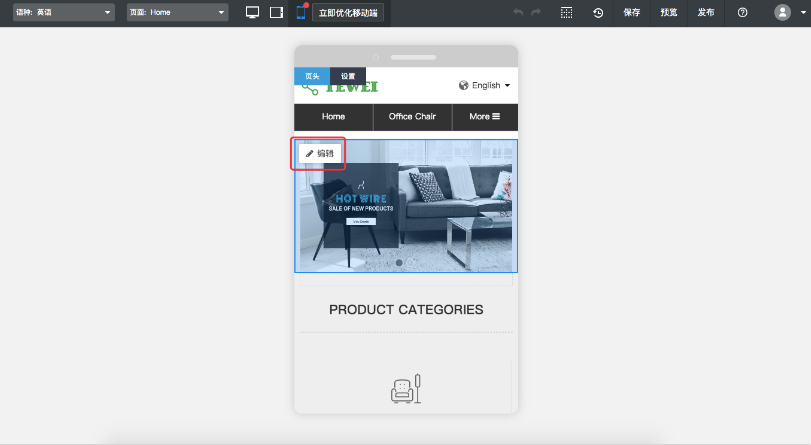Click the redo arrow icon
The width and height of the screenshot is (811, 445).
(536, 13)
